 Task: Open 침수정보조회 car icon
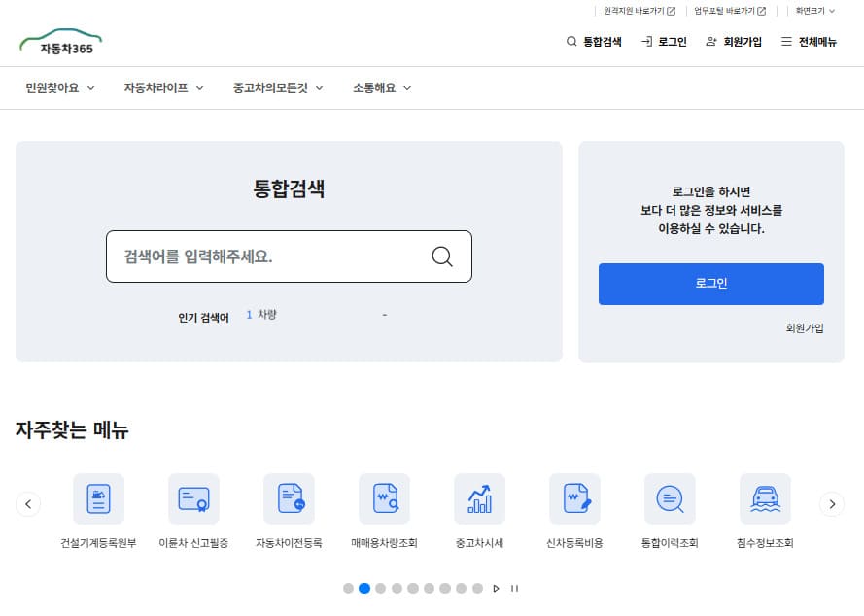click(x=766, y=498)
